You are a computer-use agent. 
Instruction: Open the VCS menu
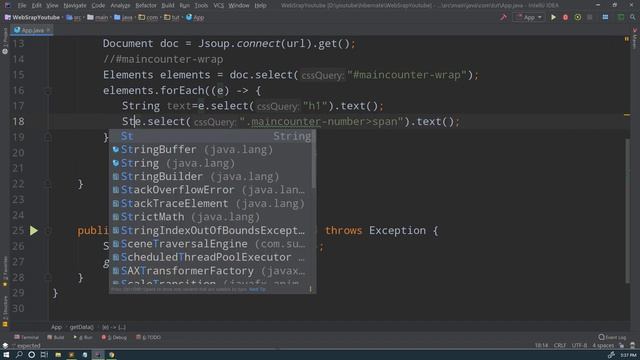click(x=219, y=6)
